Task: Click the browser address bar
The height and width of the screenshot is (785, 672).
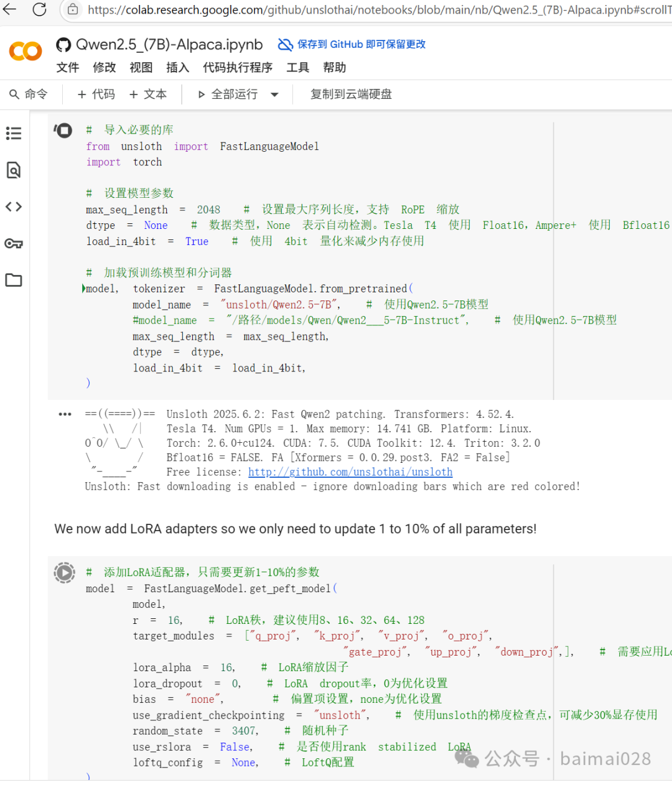Action: click(249, 10)
